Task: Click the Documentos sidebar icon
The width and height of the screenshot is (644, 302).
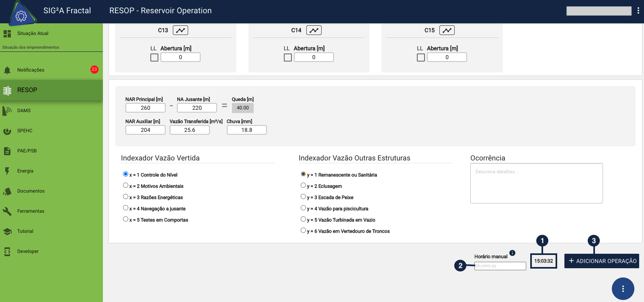Action: pyautogui.click(x=7, y=191)
